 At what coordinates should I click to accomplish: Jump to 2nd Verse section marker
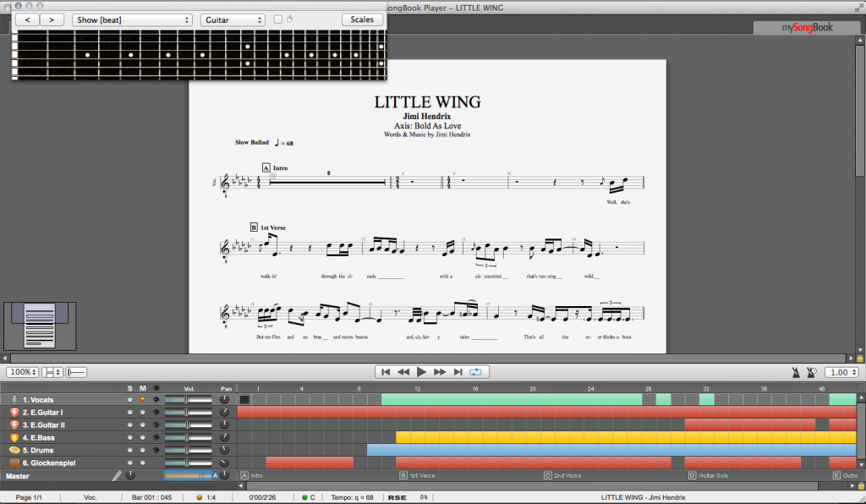point(562,475)
